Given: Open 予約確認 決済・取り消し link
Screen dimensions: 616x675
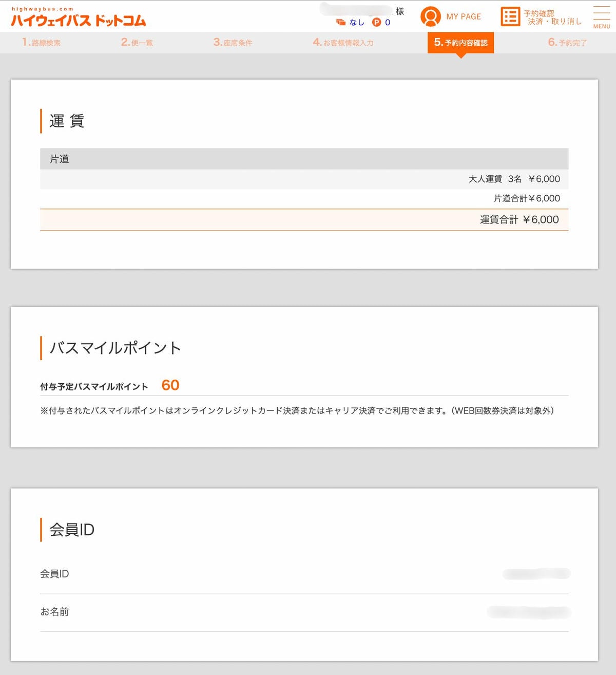Looking at the screenshot, I should coord(552,17).
